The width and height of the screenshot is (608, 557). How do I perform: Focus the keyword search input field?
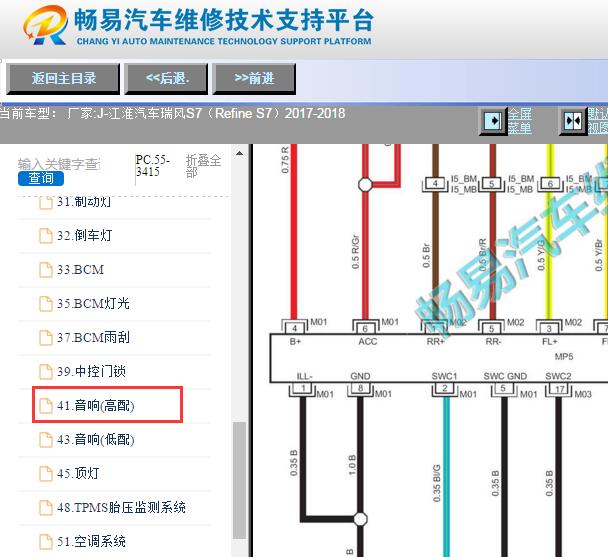pyautogui.click(x=59, y=164)
